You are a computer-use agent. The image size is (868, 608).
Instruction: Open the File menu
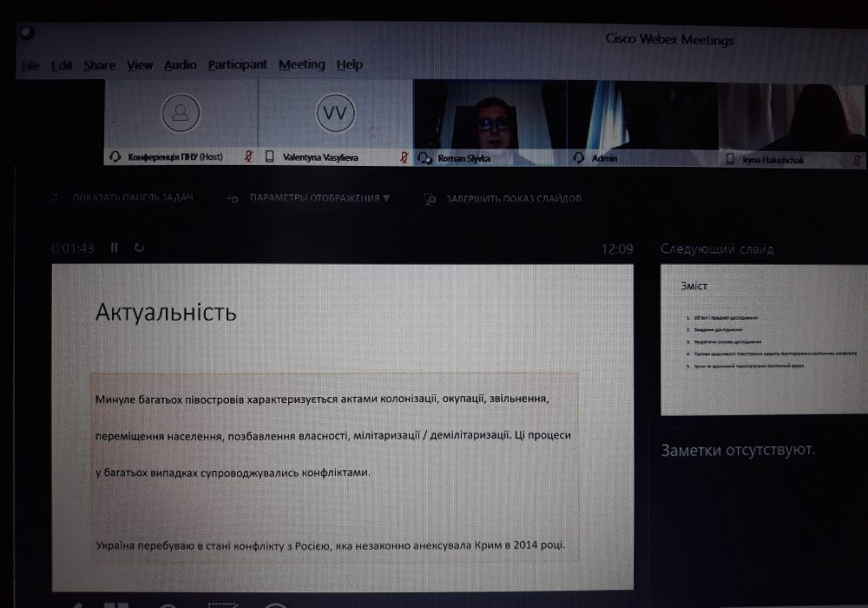pyautogui.click(x=30, y=65)
